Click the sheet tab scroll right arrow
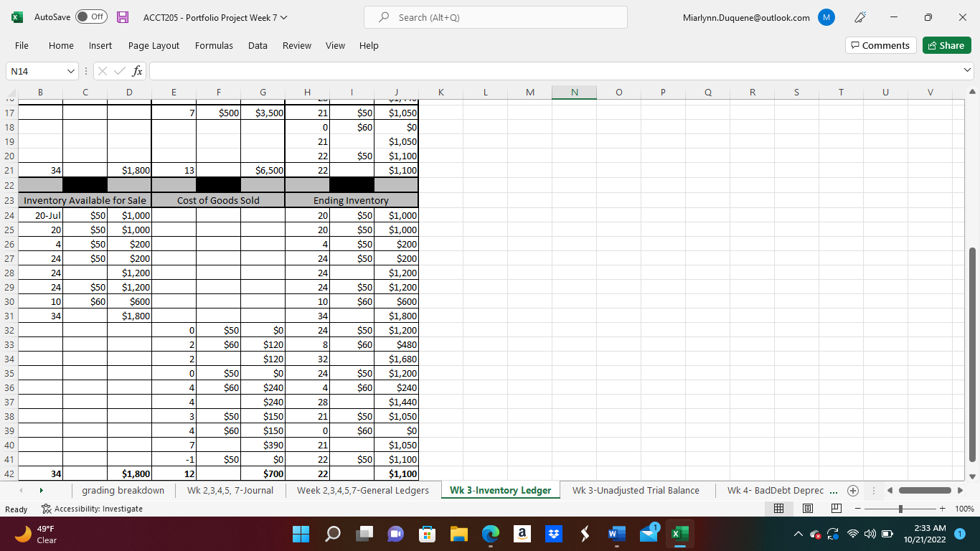Image resolution: width=980 pixels, height=551 pixels. (43, 491)
